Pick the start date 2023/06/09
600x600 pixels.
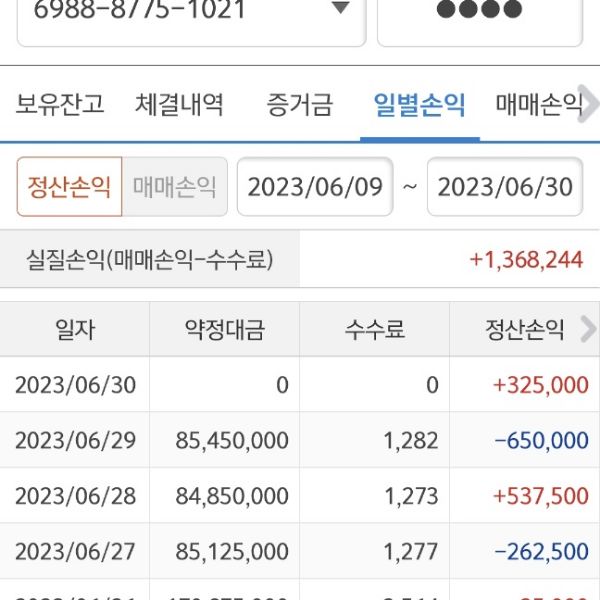coord(315,187)
